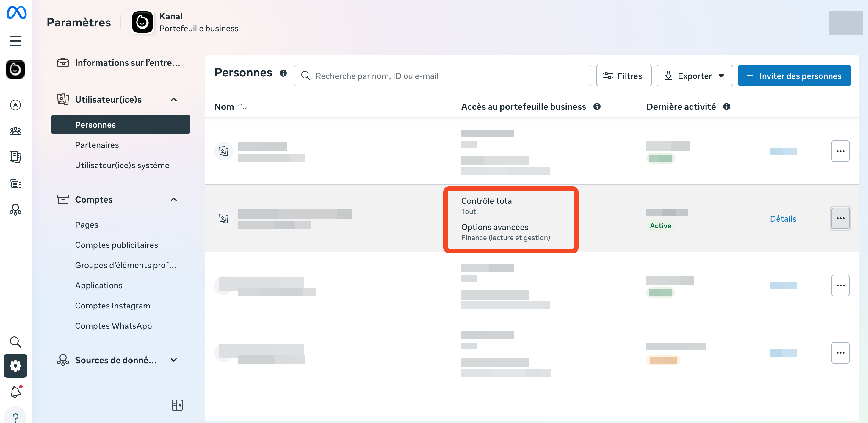Click the Meta logo icon
This screenshot has width=868, height=423.
(16, 13)
